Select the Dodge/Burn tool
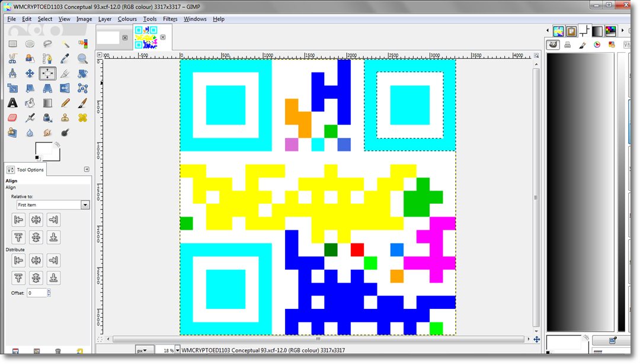 tap(65, 133)
